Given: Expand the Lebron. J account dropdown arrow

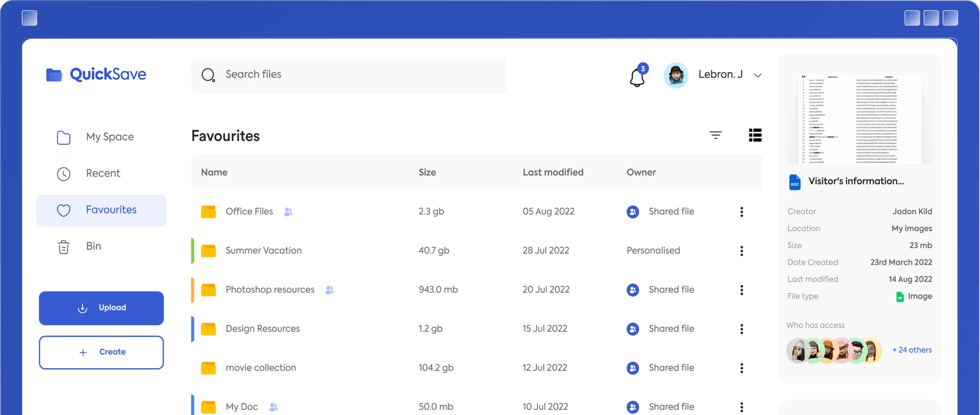Looking at the screenshot, I should (758, 75).
